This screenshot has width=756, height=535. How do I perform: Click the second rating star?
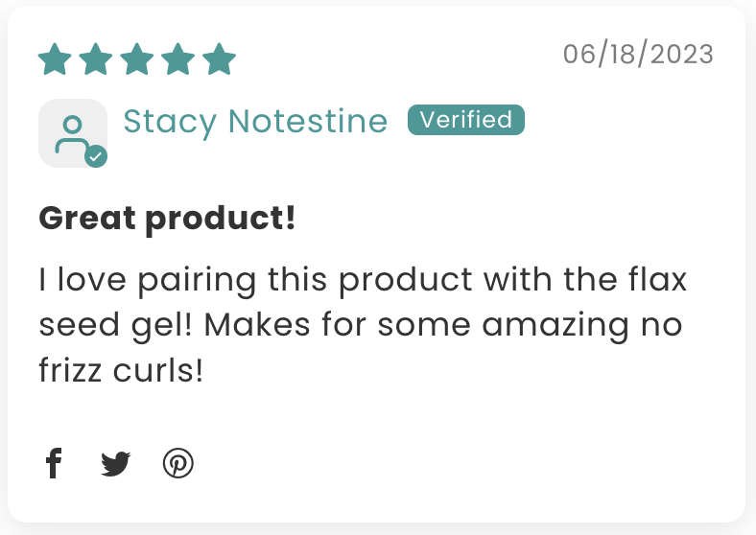96,58
